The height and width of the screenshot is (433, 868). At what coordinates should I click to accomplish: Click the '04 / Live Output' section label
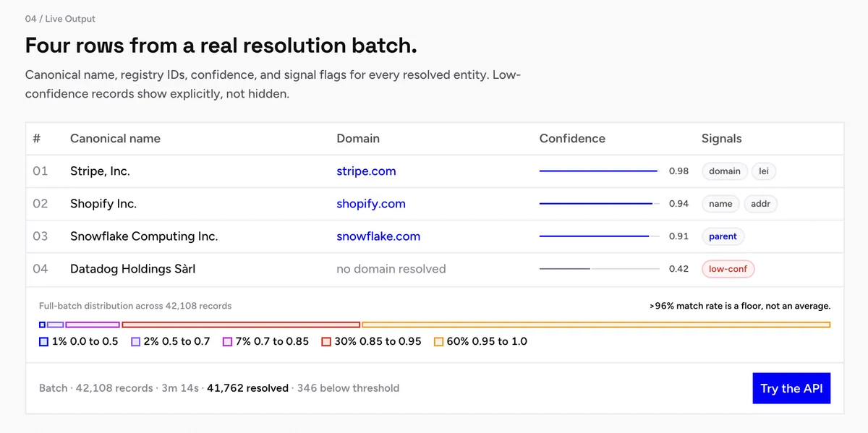pyautogui.click(x=60, y=19)
